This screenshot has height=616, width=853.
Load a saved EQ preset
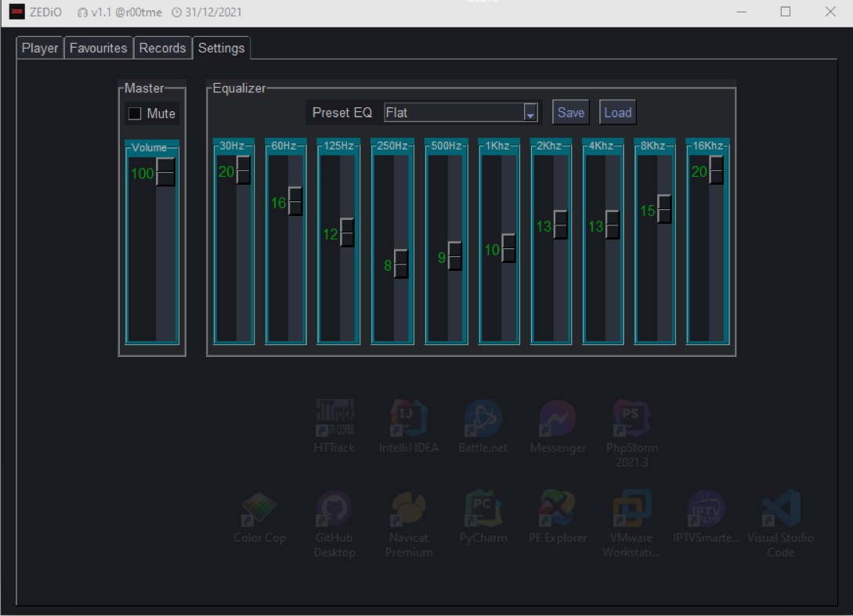[617, 112]
